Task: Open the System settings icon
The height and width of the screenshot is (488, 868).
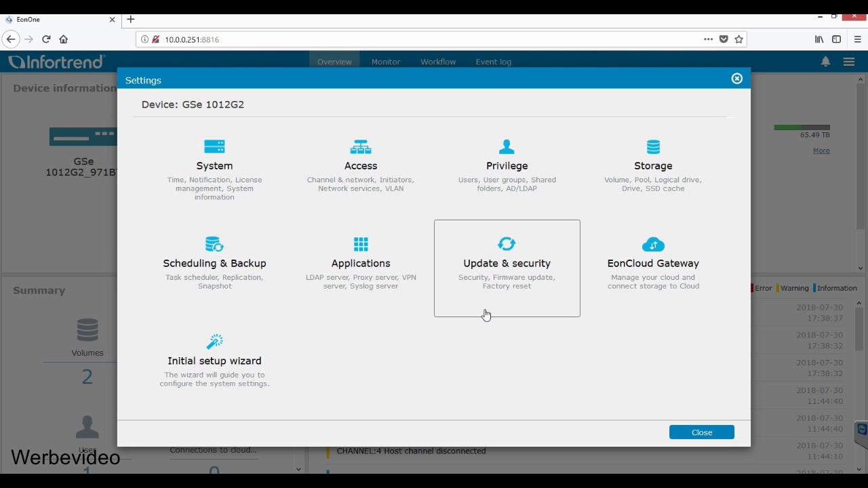Action: 214,146
